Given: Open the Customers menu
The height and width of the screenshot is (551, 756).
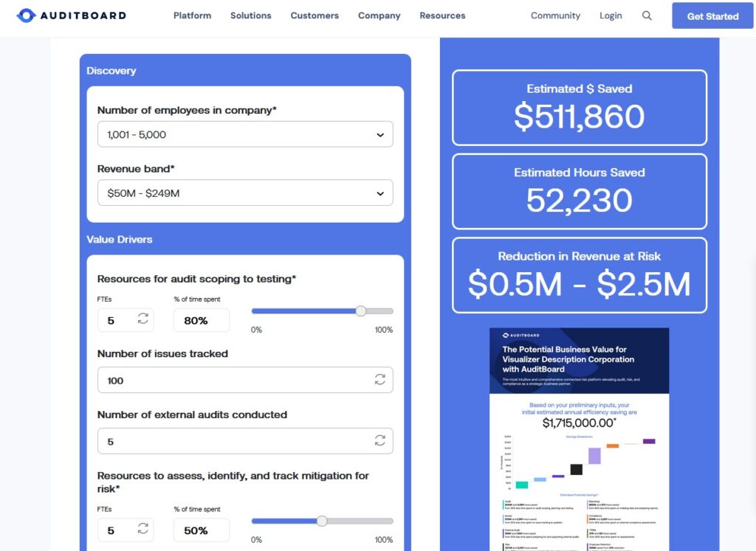Looking at the screenshot, I should pyautogui.click(x=315, y=15).
